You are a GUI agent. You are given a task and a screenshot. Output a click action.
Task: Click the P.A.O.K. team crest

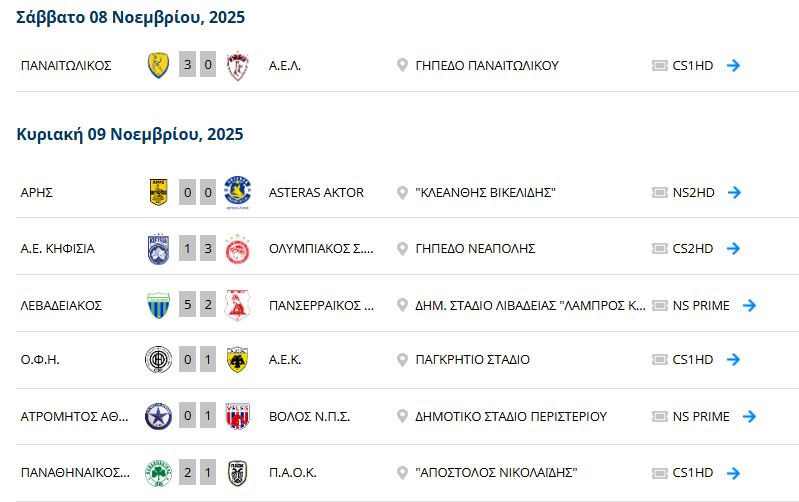[x=237, y=473]
